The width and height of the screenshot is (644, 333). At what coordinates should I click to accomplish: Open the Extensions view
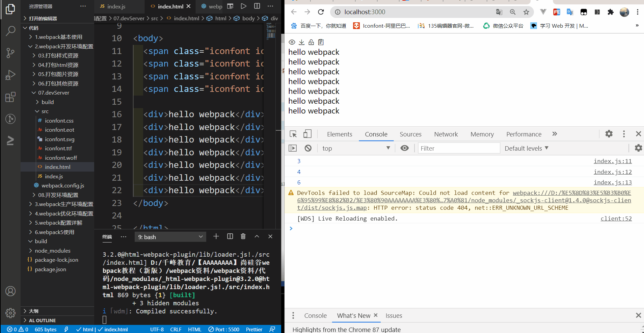click(10, 97)
